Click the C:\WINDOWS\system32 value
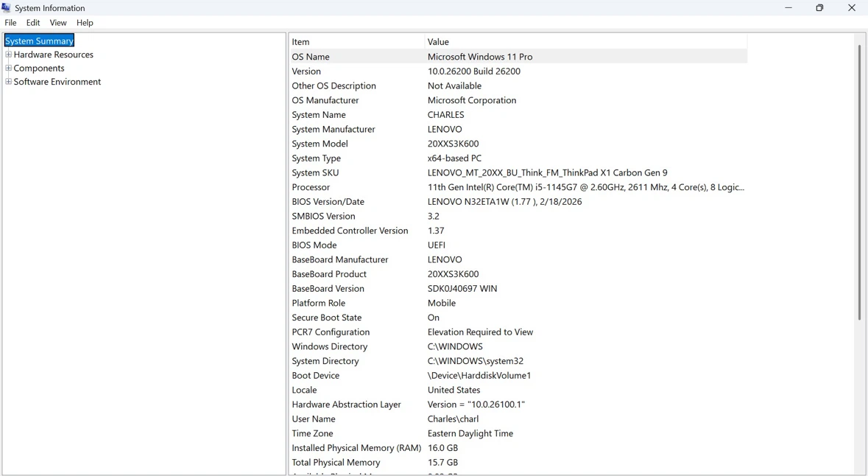868x476 pixels. tap(475, 361)
